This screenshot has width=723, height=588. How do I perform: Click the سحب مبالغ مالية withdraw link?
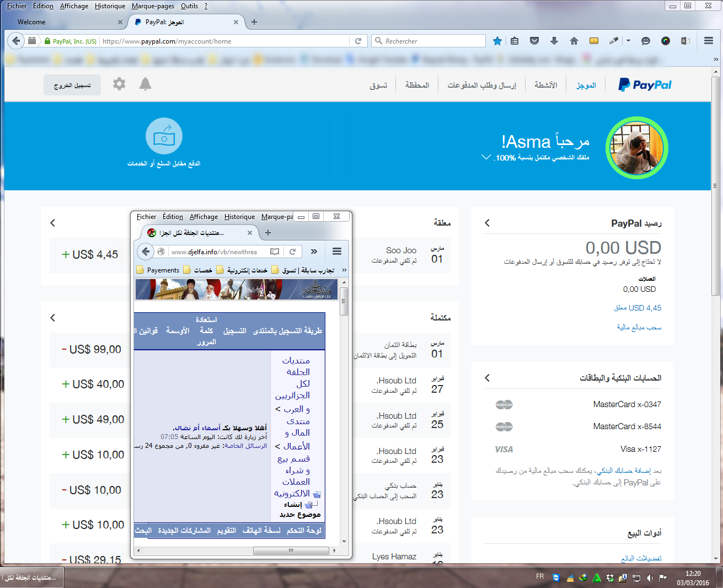tap(639, 327)
